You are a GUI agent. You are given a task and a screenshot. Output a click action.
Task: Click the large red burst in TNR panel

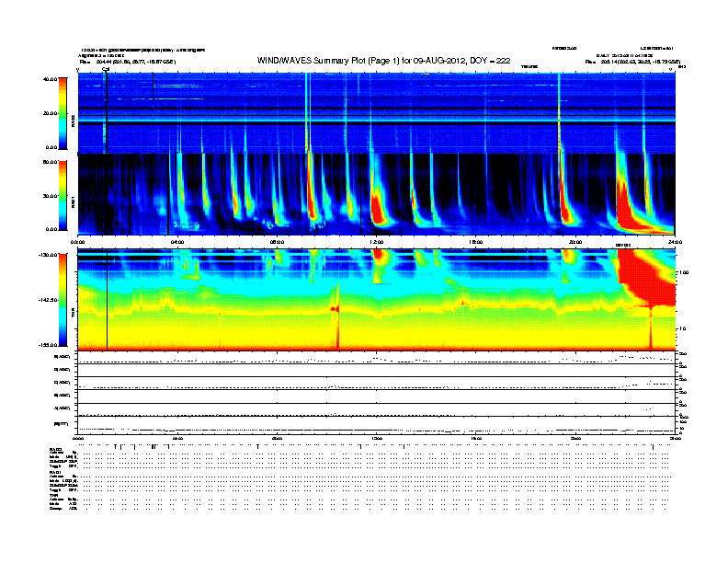pos(648,276)
